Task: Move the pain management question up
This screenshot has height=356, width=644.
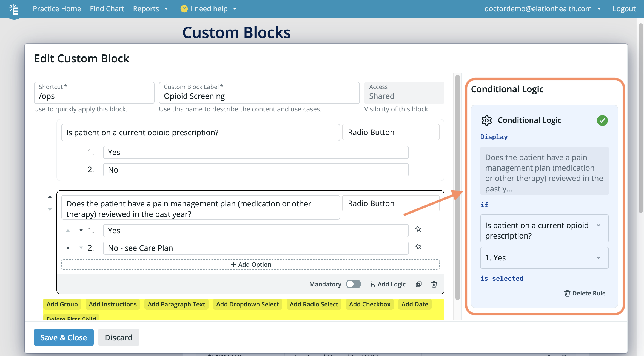Action: tap(50, 196)
